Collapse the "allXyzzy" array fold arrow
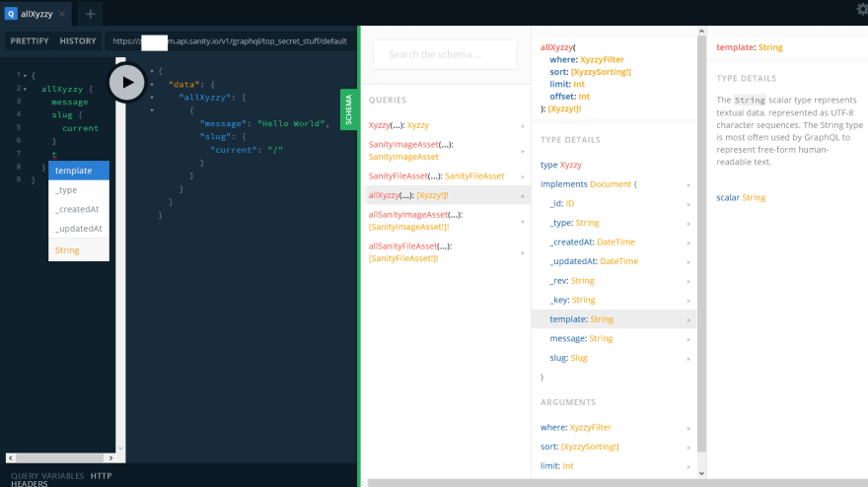 pyautogui.click(x=152, y=98)
